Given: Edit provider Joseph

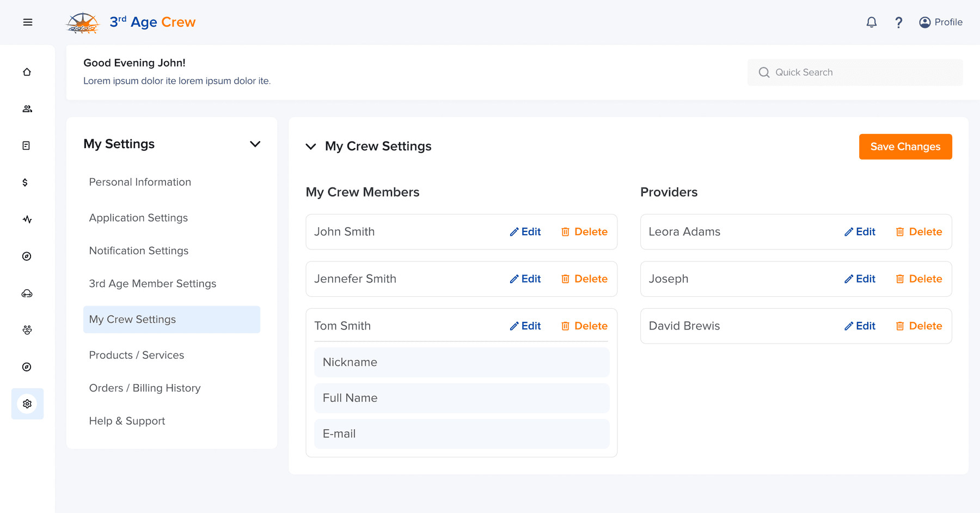Looking at the screenshot, I should click(x=860, y=279).
